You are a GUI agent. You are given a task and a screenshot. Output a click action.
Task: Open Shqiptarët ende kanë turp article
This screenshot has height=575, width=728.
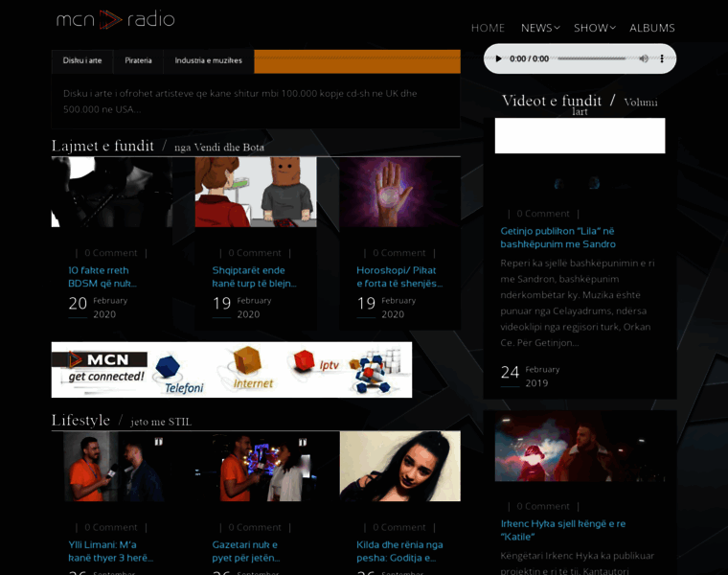[x=254, y=277]
